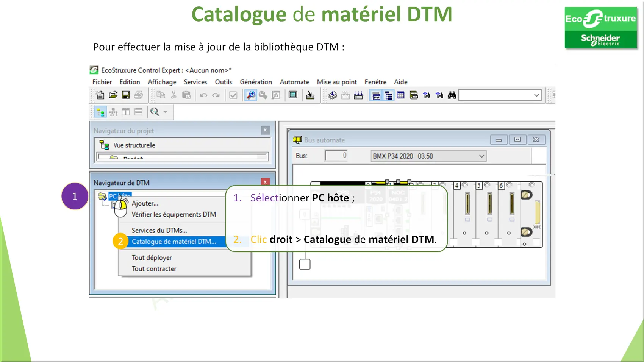Open the BMX P34 2020 processor dropdown
This screenshot has height=362, width=644.
[428, 156]
